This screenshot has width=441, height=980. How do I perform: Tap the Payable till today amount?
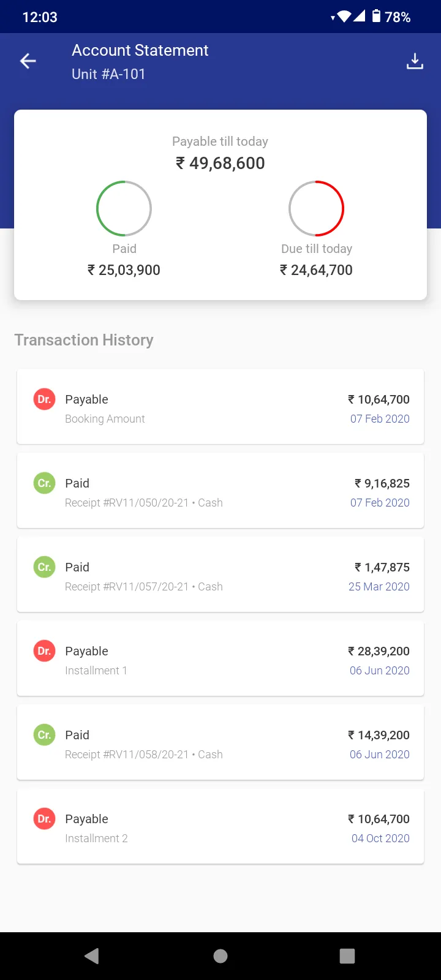221,163
